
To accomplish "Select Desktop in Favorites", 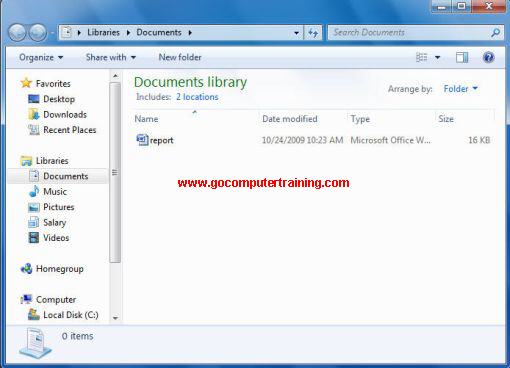I will pyautogui.click(x=59, y=99).
